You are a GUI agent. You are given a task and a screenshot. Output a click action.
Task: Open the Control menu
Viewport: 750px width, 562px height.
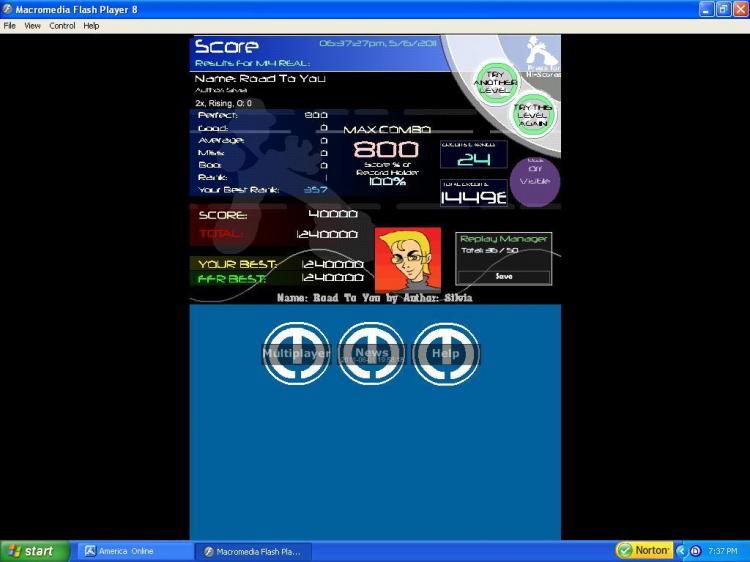pos(62,26)
